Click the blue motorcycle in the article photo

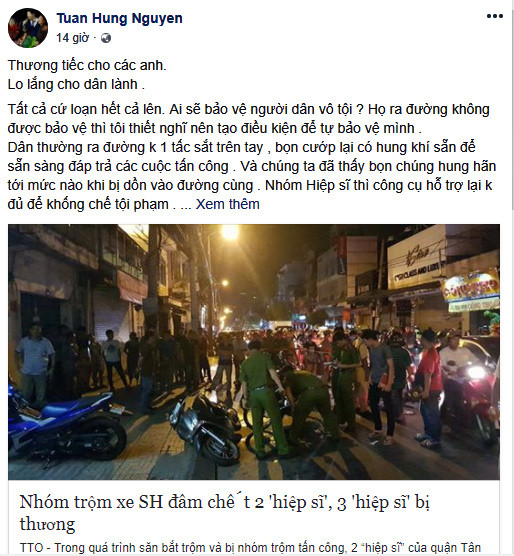(x=66, y=424)
